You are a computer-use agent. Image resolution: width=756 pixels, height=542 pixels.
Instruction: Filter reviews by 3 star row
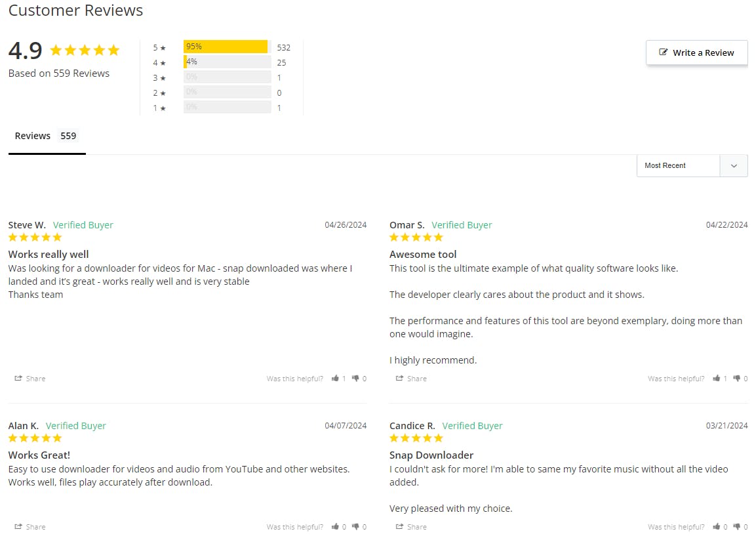click(x=218, y=77)
